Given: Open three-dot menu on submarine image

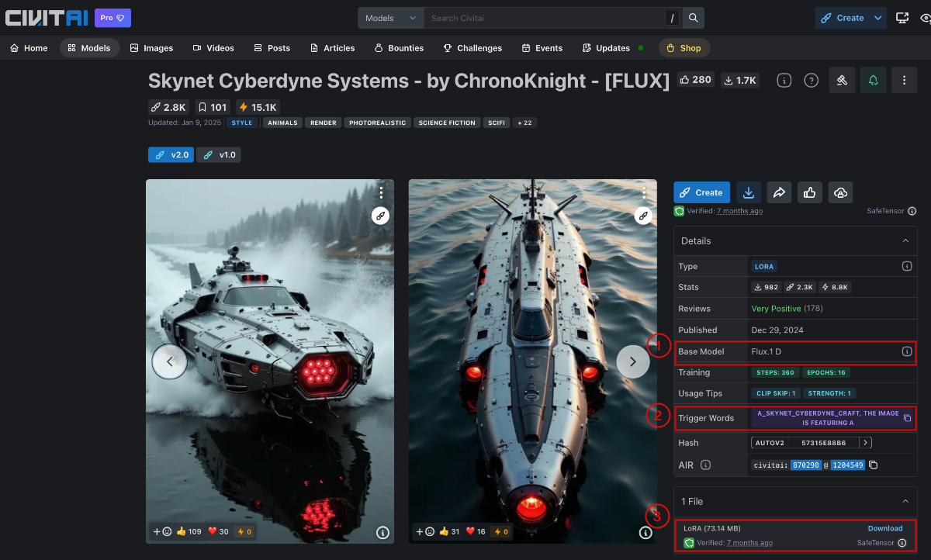Looking at the screenshot, I should (645, 192).
